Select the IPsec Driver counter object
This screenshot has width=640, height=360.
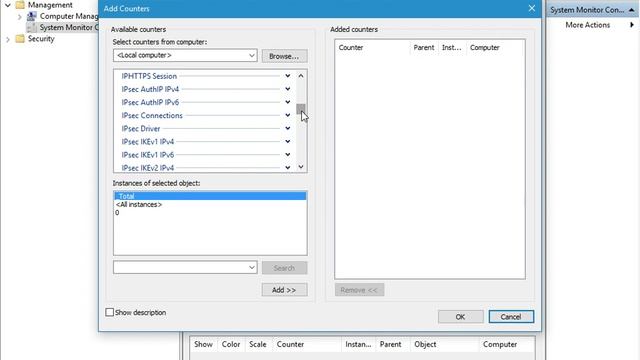140,128
